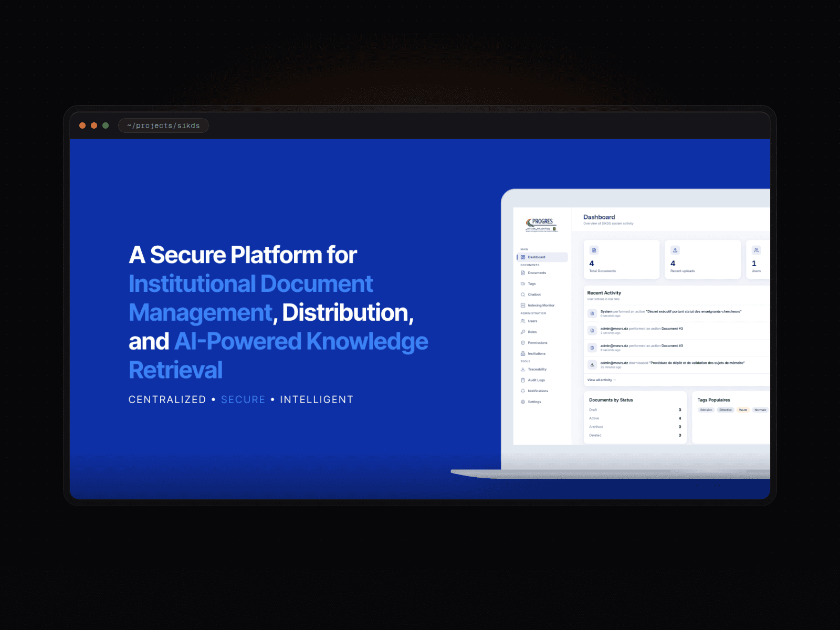Click the Active status row
The image size is (840, 630).
point(635,418)
